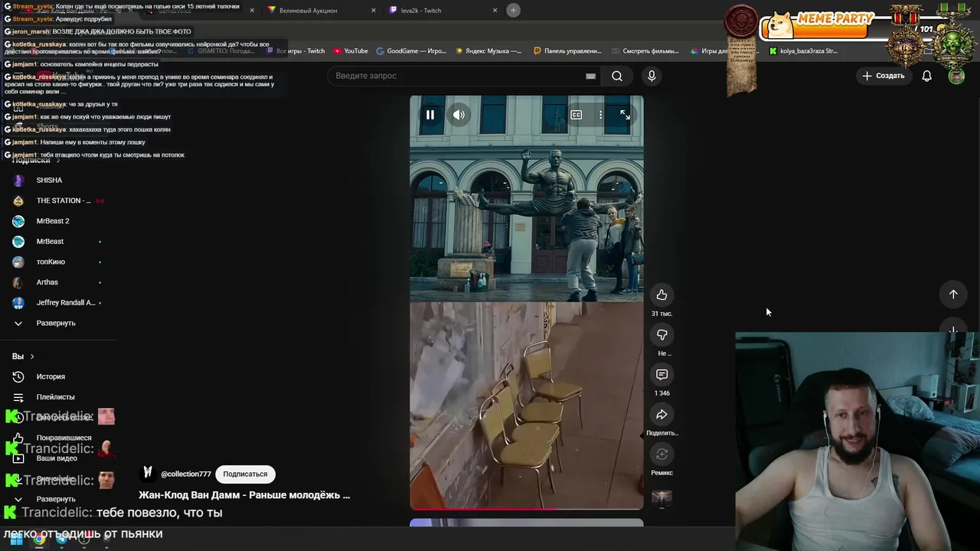Open the YouTube bookmark in bookmarks bar
Viewport: 980px width, 551px height.
(351, 51)
